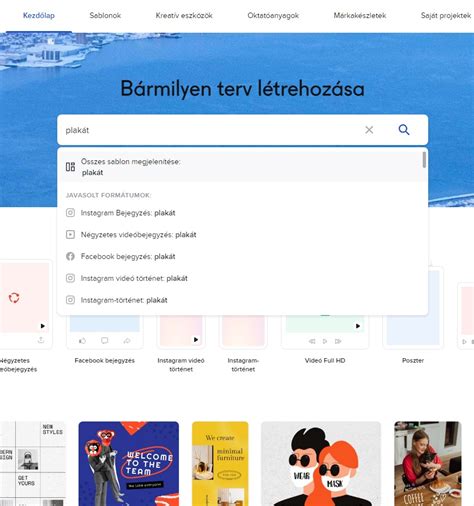
Task: Select Összes sablon megjelenítése: plakát suggestion
Action: (242, 167)
